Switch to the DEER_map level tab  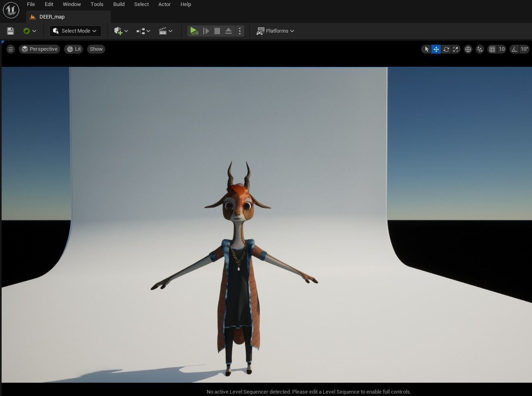pos(68,17)
